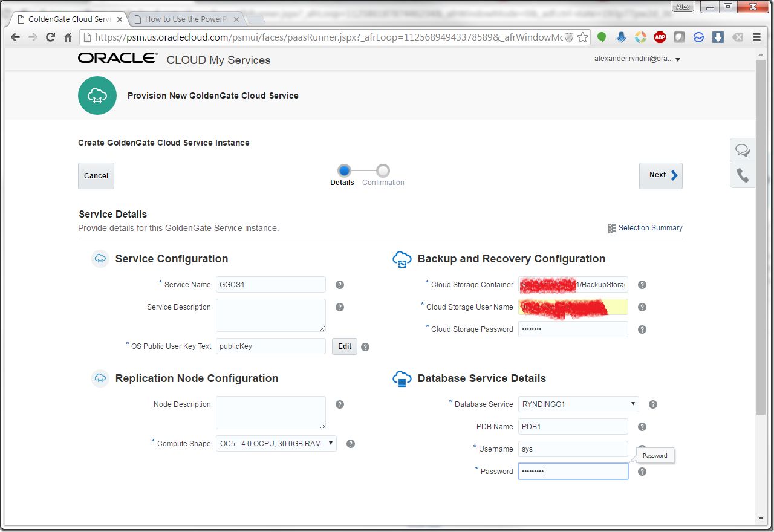Open the green Hangouts speech-bubble extension
Viewport: 774px width, 532px height.
(602, 37)
